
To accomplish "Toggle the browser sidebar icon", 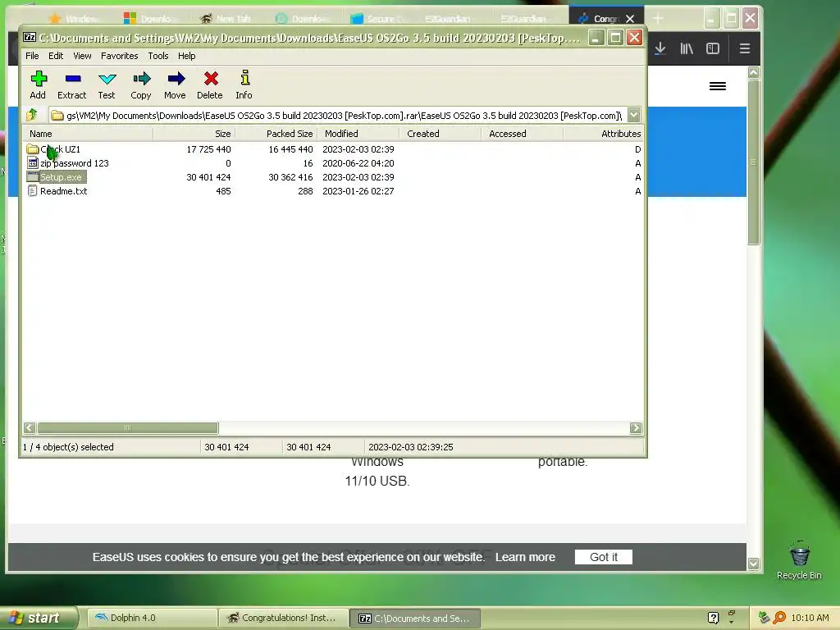I will [x=713, y=48].
